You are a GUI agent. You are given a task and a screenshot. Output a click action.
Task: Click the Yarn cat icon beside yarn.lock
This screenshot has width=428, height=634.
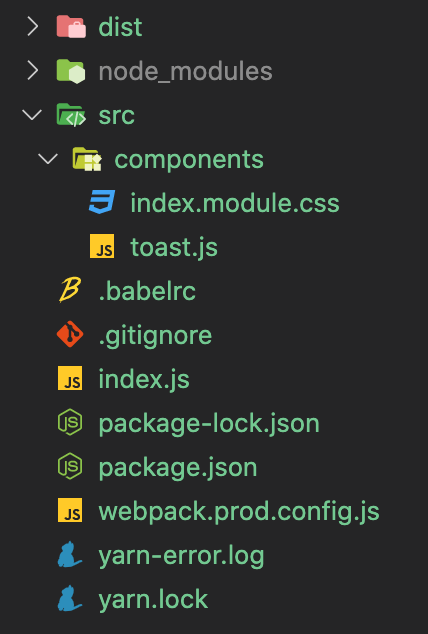(70, 598)
